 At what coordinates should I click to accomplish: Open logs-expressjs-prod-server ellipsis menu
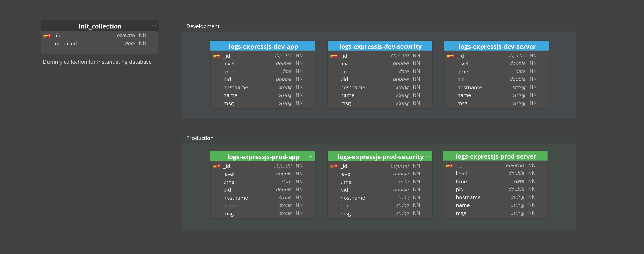[x=543, y=156]
